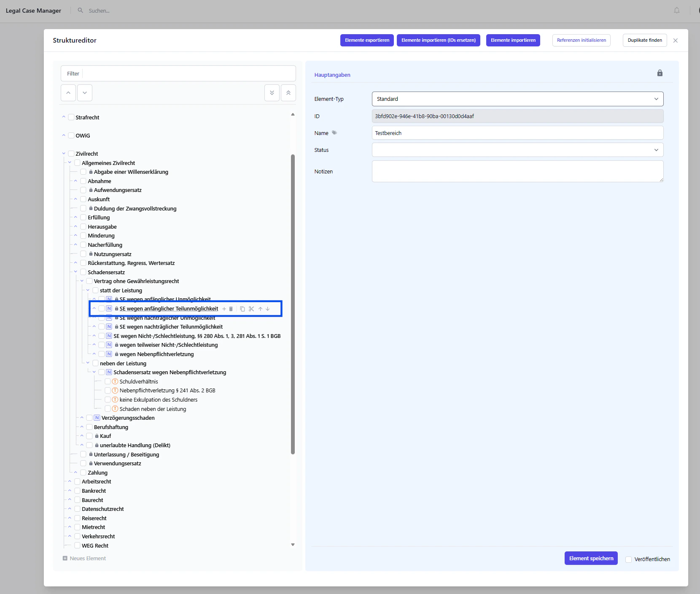Screen dimensions: 700x594
Task: Check the Strafrecht checkbox
Action: [71, 117]
